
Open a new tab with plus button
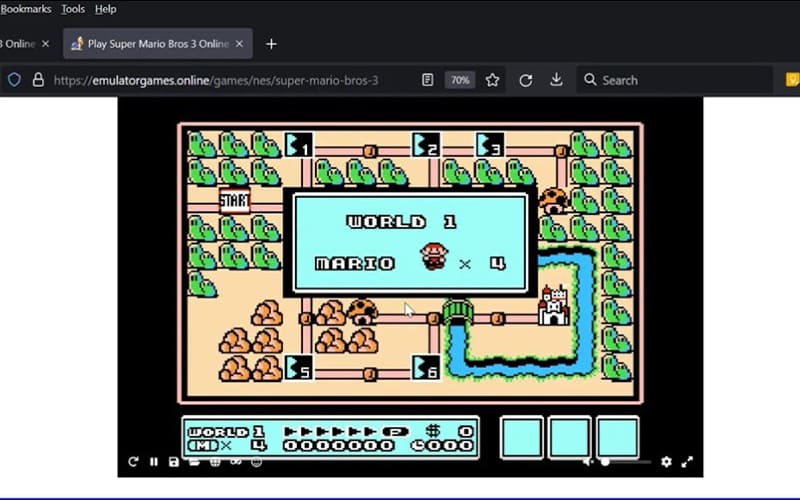pyautogui.click(x=271, y=44)
